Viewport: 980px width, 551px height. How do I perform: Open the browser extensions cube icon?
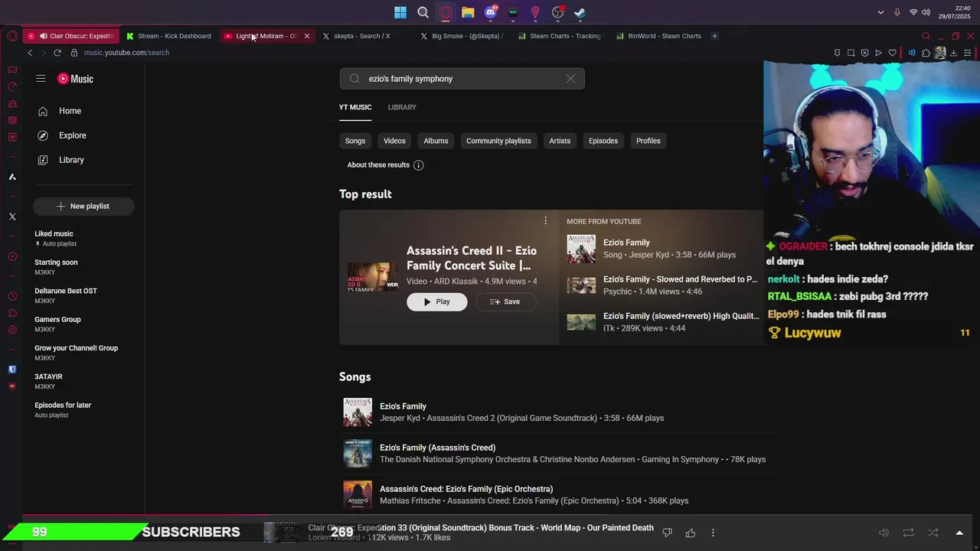point(926,53)
